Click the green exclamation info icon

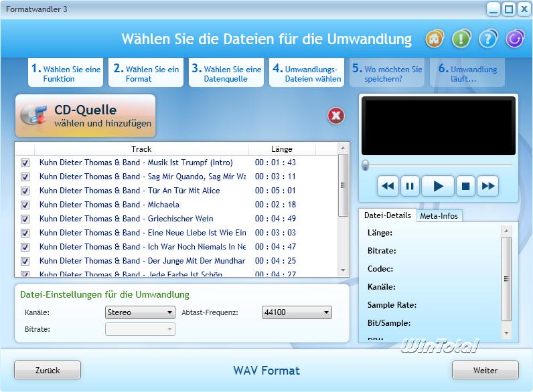(461, 39)
